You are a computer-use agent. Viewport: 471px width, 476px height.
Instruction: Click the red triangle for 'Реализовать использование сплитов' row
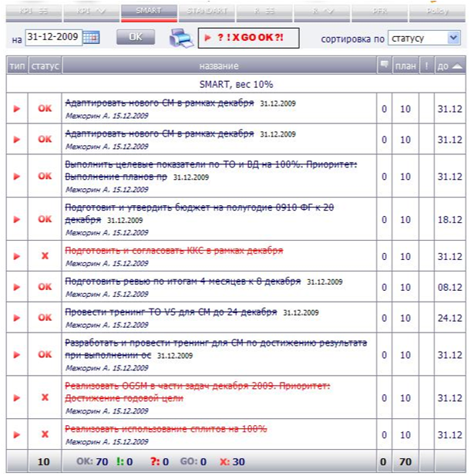(x=17, y=434)
